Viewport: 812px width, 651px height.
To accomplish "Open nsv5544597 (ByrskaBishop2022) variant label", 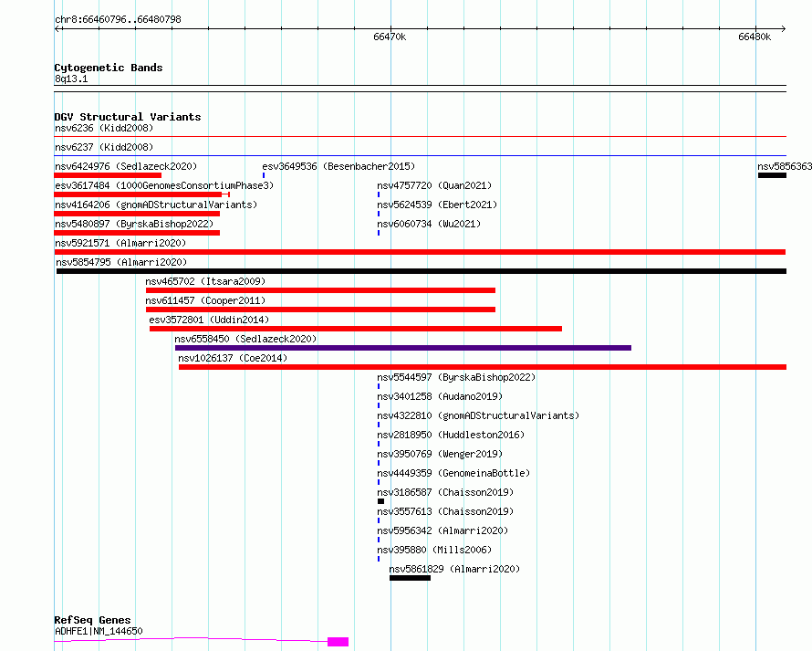I will (456, 377).
